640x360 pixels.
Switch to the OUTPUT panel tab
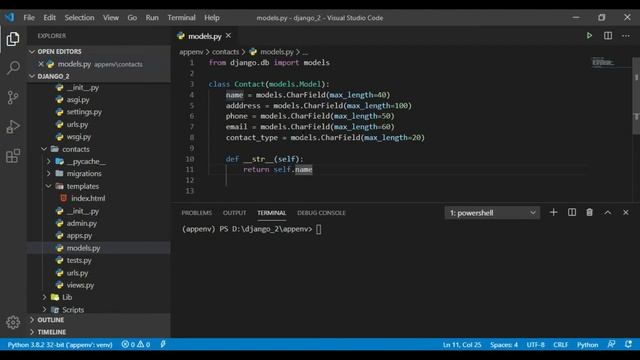tap(234, 213)
